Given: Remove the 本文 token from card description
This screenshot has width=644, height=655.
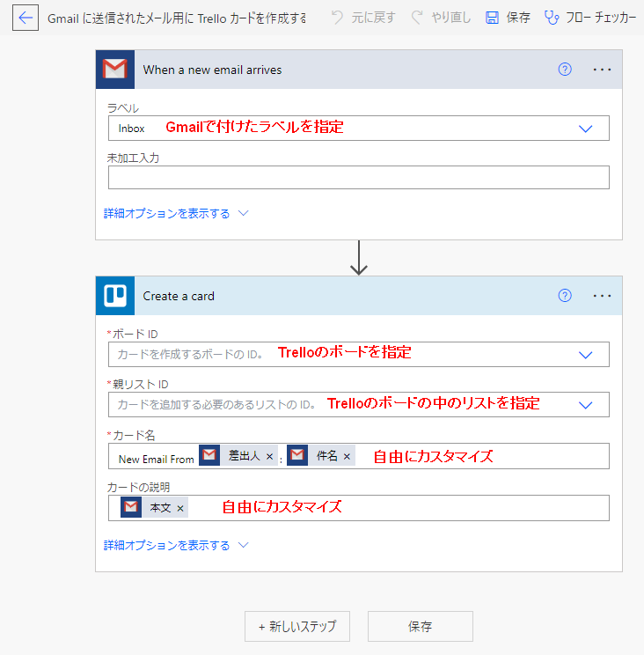Looking at the screenshot, I should click(x=180, y=508).
